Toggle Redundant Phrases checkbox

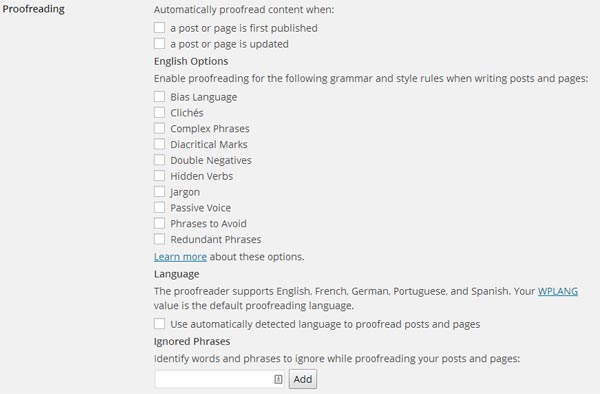pos(160,239)
